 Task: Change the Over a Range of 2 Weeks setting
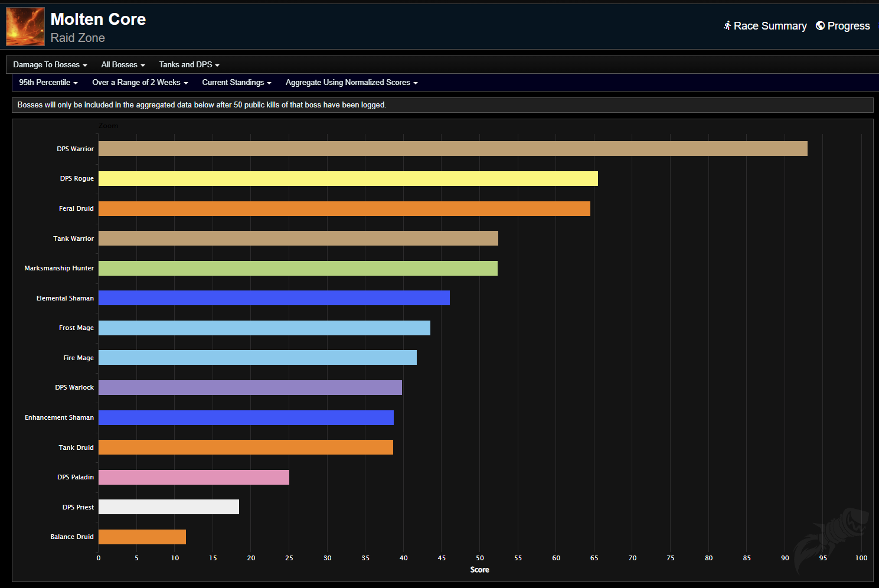[x=140, y=83]
